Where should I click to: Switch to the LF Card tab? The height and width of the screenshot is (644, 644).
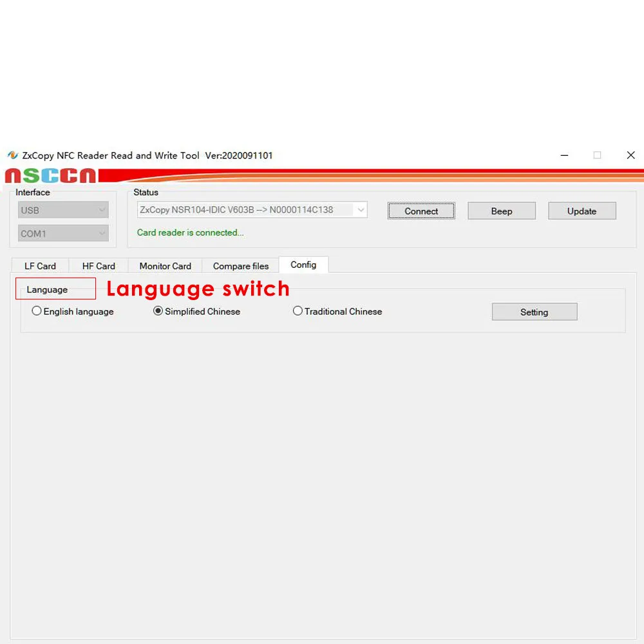click(40, 266)
